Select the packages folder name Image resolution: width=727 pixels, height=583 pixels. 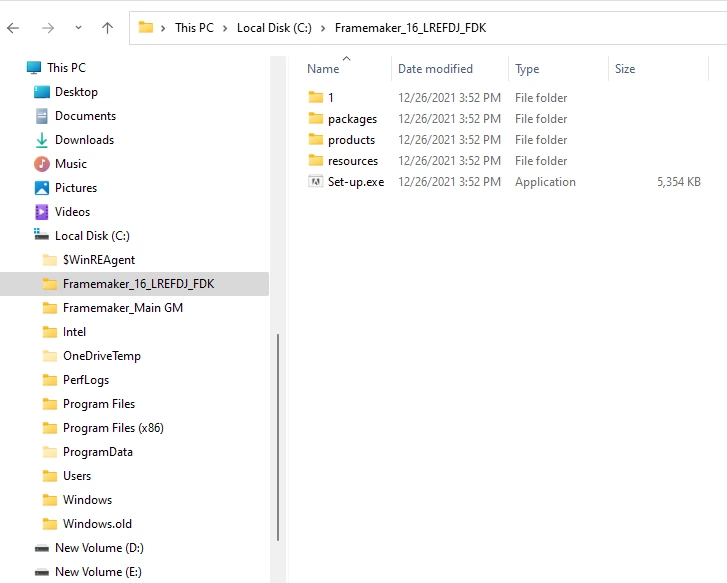[x=352, y=119]
